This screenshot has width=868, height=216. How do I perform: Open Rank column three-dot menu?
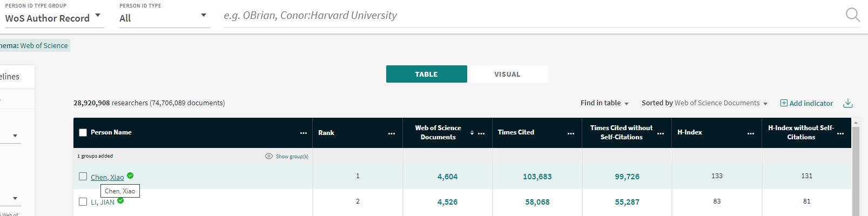click(x=392, y=133)
